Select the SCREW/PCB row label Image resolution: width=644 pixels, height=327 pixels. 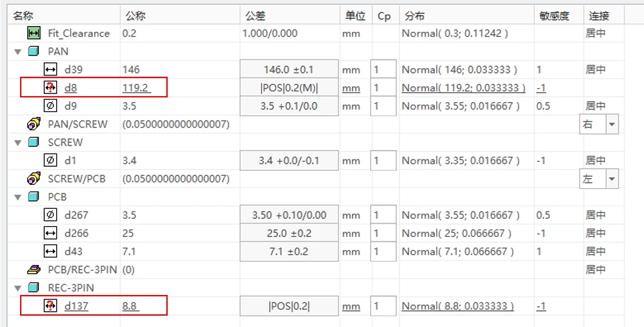(76, 179)
